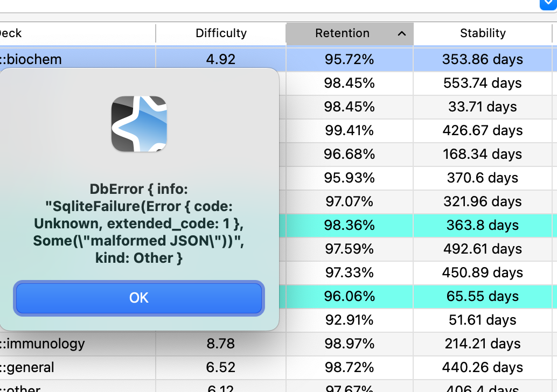Click the 440.26 days stability cell for general

point(483,367)
